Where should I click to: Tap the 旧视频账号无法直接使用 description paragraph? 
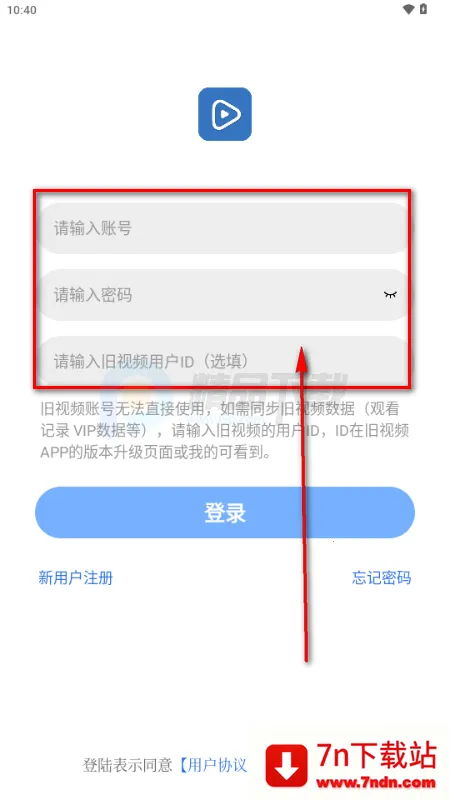pos(224,431)
